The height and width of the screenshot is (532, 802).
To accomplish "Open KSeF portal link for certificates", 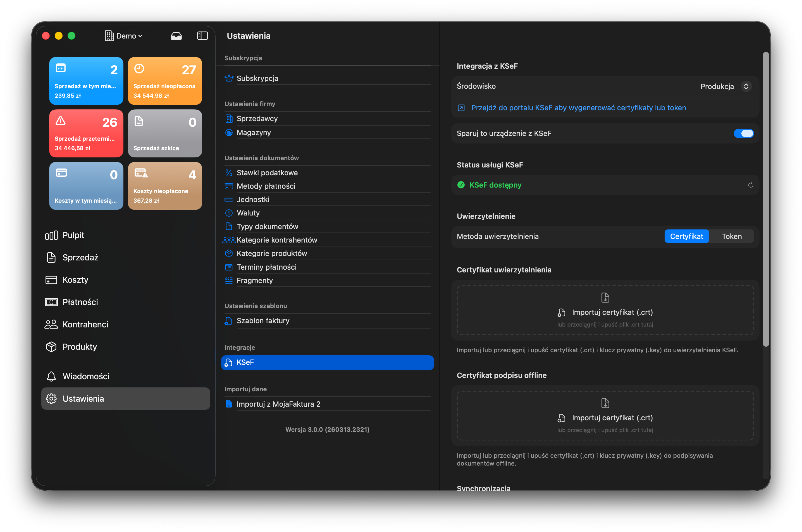I will click(578, 108).
